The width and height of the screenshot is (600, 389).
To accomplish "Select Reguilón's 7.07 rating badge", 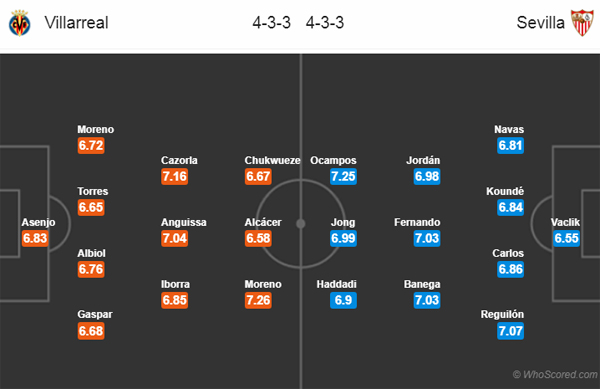I will 510,331.
